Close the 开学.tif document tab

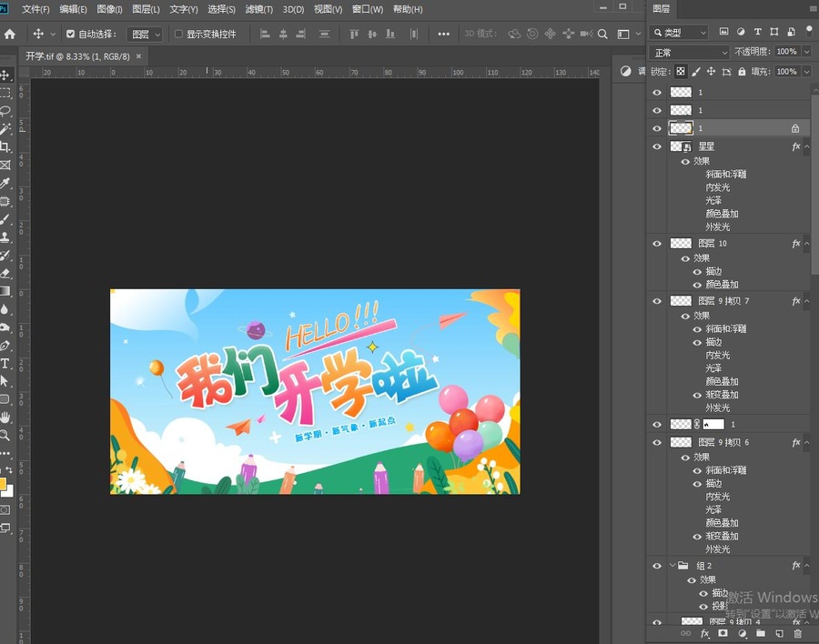(138, 56)
